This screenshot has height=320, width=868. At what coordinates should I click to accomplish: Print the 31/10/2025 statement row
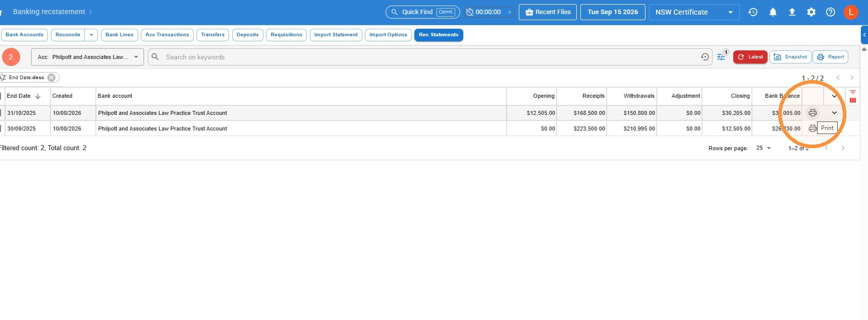point(812,113)
